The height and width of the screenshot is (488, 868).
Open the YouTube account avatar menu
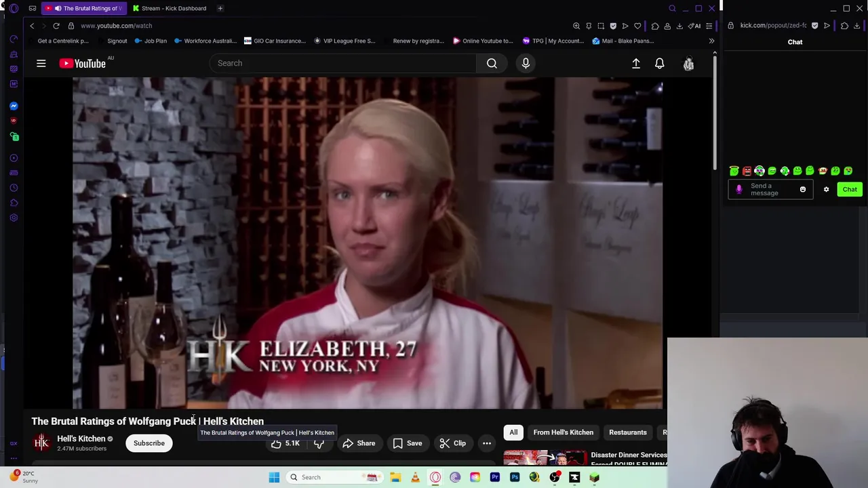pos(688,64)
